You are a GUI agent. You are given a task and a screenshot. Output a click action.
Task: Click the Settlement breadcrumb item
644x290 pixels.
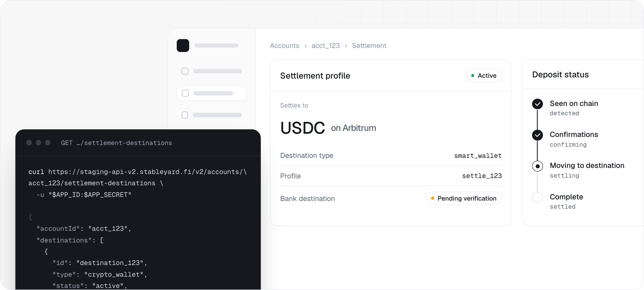(x=369, y=46)
